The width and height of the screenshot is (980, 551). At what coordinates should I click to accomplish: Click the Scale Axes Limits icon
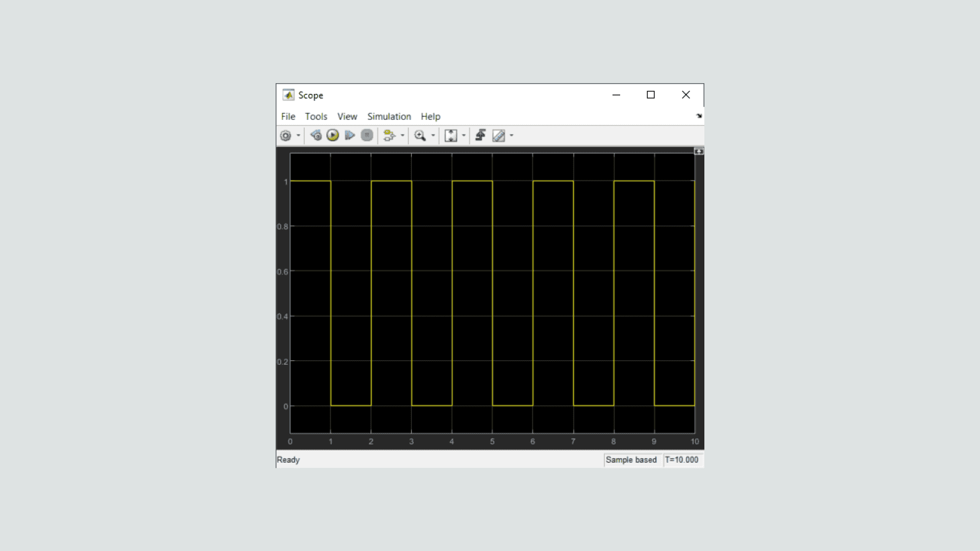coord(451,135)
